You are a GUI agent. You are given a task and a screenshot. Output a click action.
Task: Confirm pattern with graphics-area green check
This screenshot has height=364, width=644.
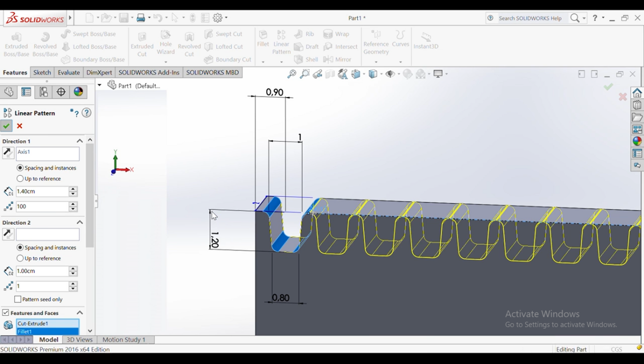click(x=608, y=87)
